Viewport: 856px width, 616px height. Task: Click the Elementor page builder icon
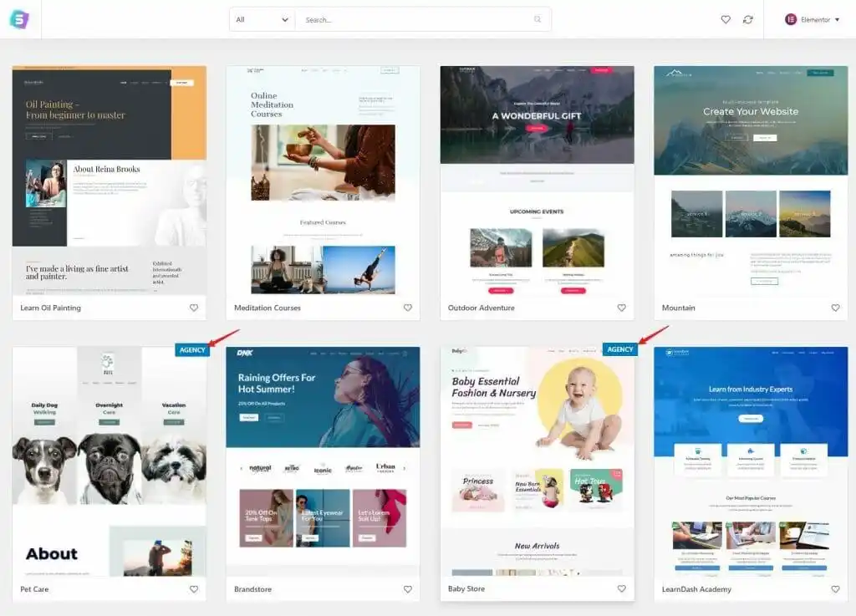(x=791, y=19)
